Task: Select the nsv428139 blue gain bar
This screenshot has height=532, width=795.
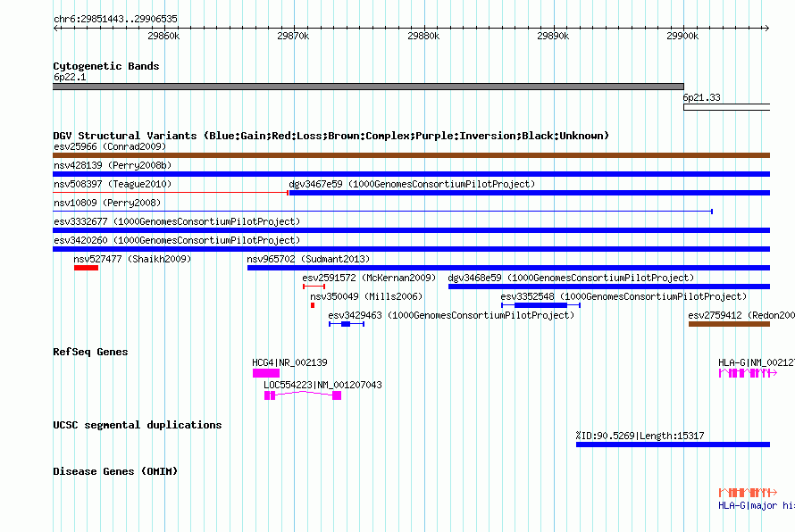Action: 411,174
